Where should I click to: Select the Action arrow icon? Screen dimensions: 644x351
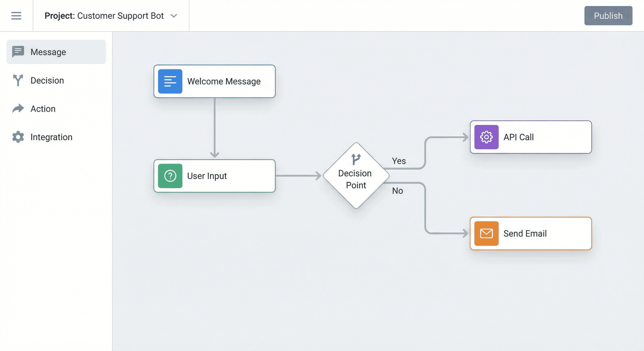tap(18, 109)
